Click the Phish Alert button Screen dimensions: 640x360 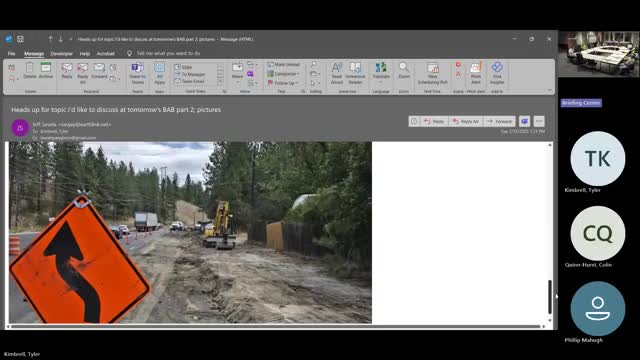[476, 73]
